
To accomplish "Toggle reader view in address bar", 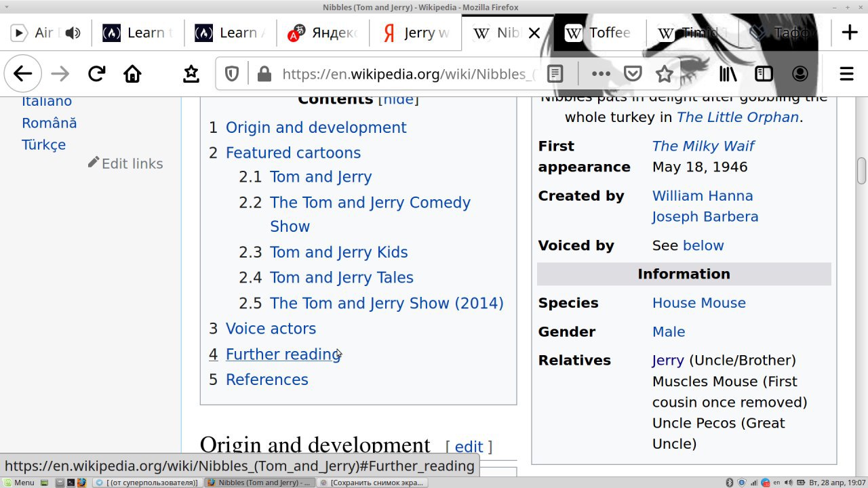I will (x=555, y=73).
